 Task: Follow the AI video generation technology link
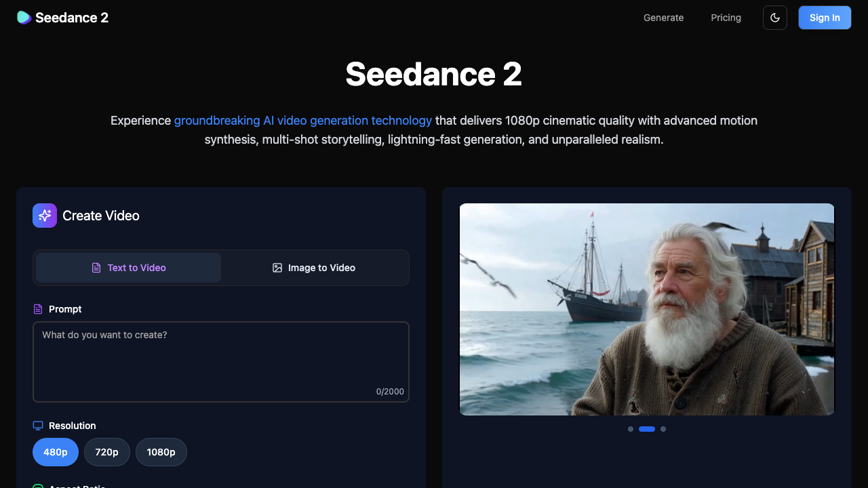(x=303, y=120)
